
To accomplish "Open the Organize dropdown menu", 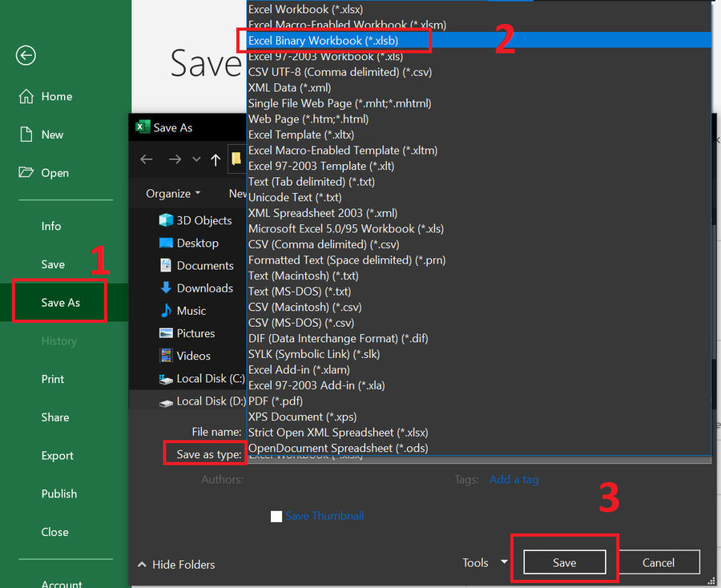I will coord(173,194).
